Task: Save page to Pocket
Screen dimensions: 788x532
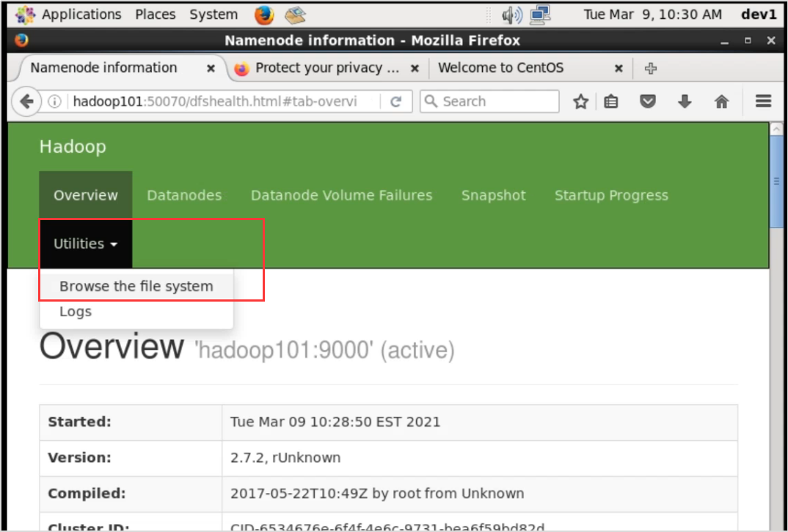Action: pyautogui.click(x=648, y=101)
